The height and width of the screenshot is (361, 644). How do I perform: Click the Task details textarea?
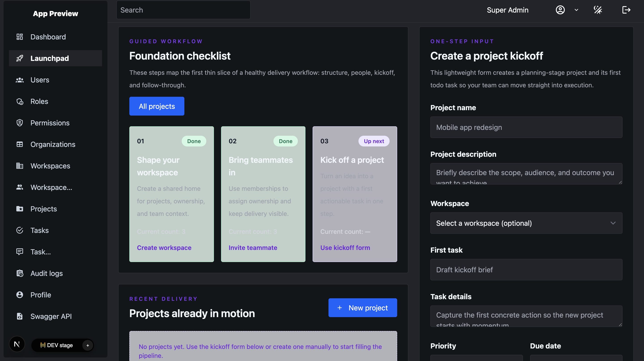[x=526, y=316]
